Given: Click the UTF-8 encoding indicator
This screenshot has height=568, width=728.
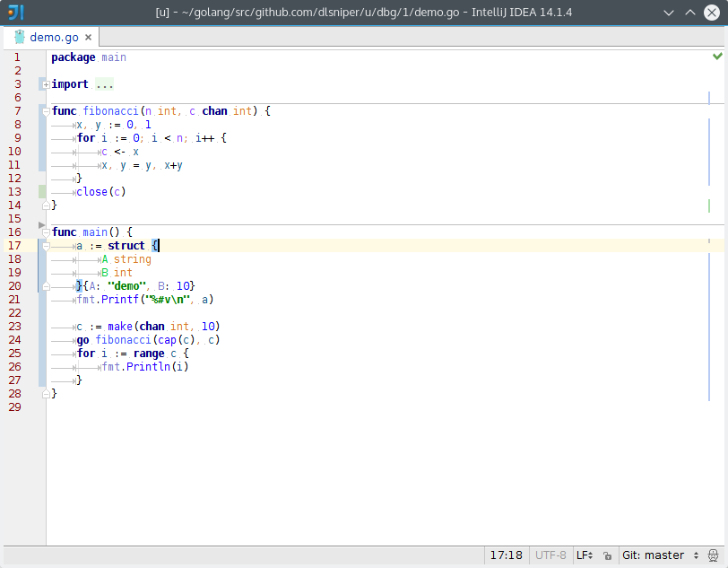Looking at the screenshot, I should click(550, 555).
